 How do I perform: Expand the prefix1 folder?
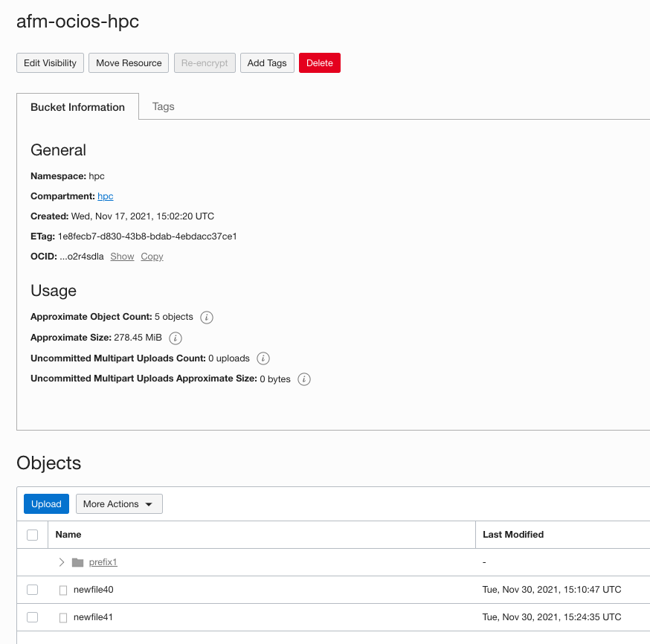click(62, 561)
